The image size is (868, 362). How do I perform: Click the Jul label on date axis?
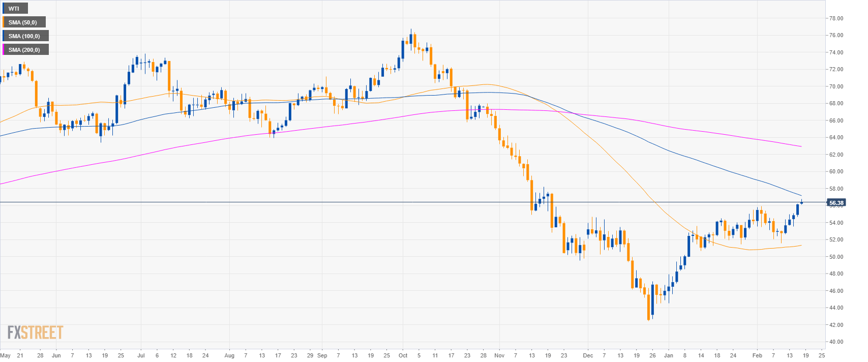141,355
